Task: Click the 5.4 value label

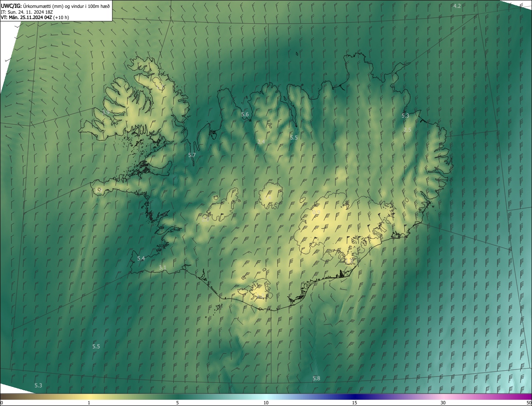Action: pos(141,258)
